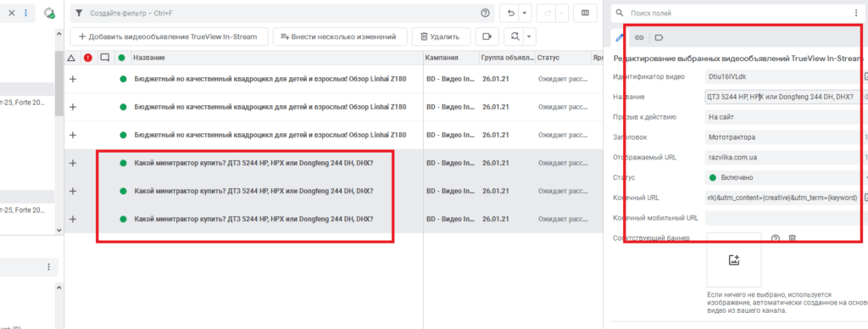Sort by the Кампания column header
Viewport: 868px width, 329px height.
click(x=442, y=58)
